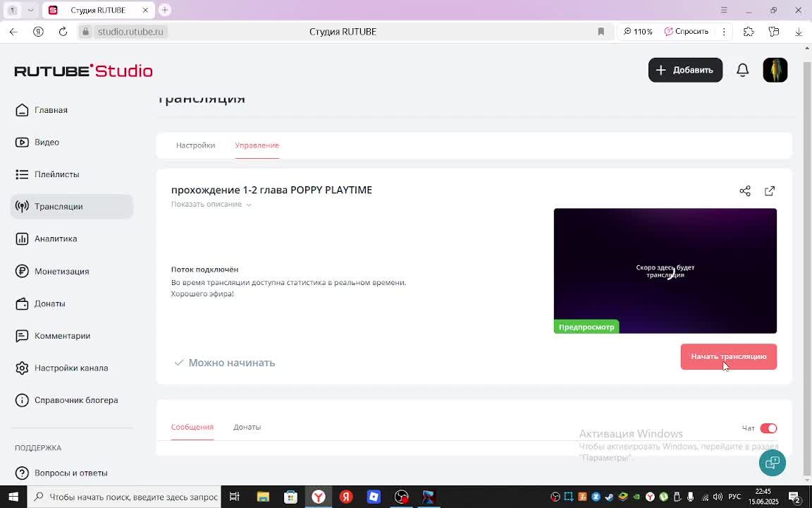
Task: Open the browser three-dot page menu
Action: click(724, 32)
